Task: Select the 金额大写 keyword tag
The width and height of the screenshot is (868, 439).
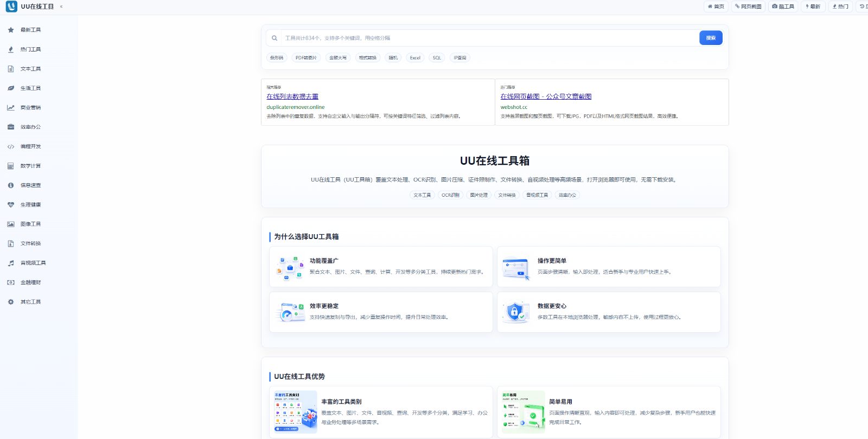Action: tap(338, 58)
